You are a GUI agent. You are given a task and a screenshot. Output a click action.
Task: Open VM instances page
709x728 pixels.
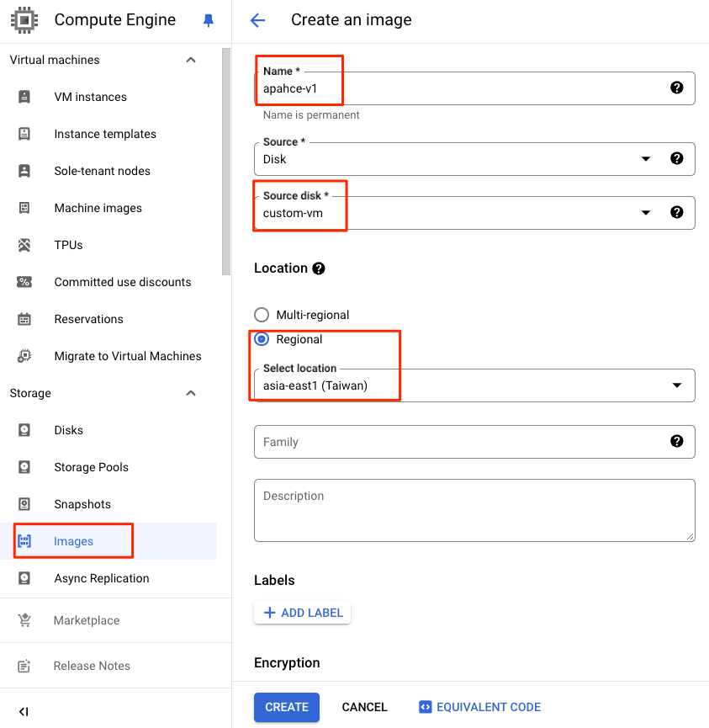[x=91, y=97]
